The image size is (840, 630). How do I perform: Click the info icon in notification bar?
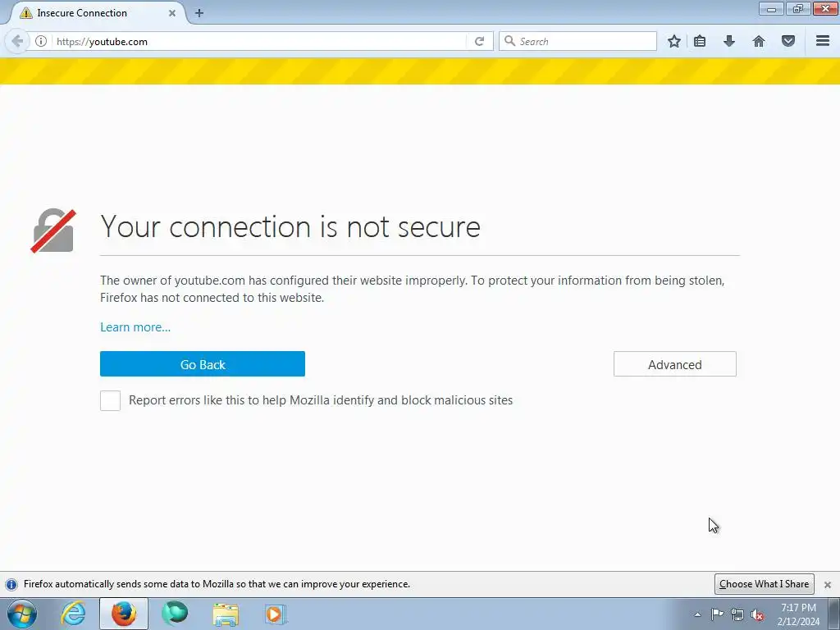click(x=11, y=584)
